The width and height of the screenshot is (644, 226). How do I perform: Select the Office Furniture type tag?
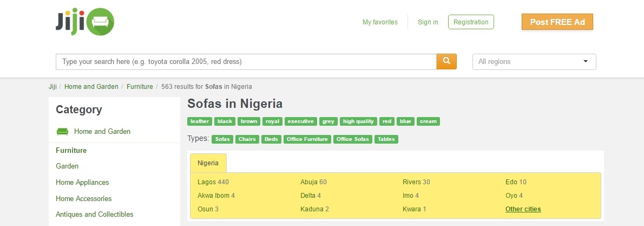coord(307,139)
